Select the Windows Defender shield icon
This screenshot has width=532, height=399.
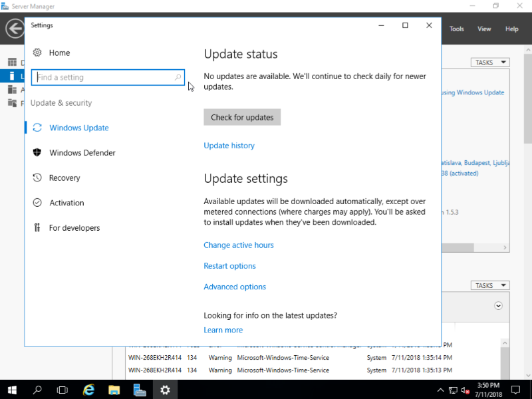pos(37,152)
